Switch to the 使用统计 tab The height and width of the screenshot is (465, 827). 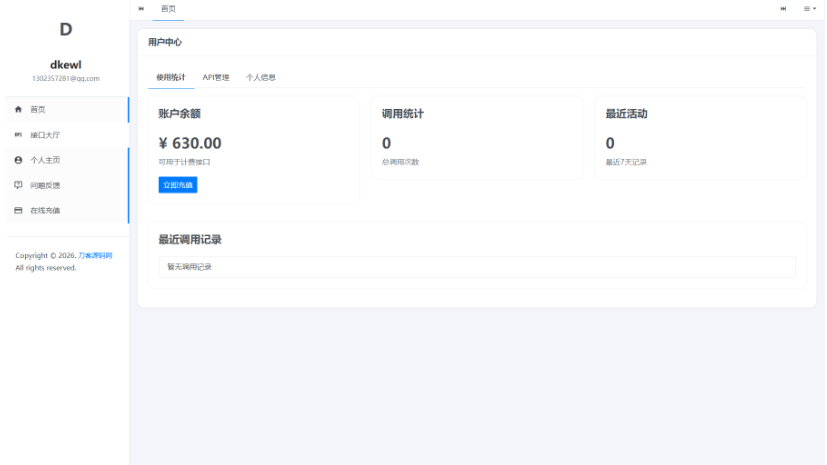pos(171,78)
